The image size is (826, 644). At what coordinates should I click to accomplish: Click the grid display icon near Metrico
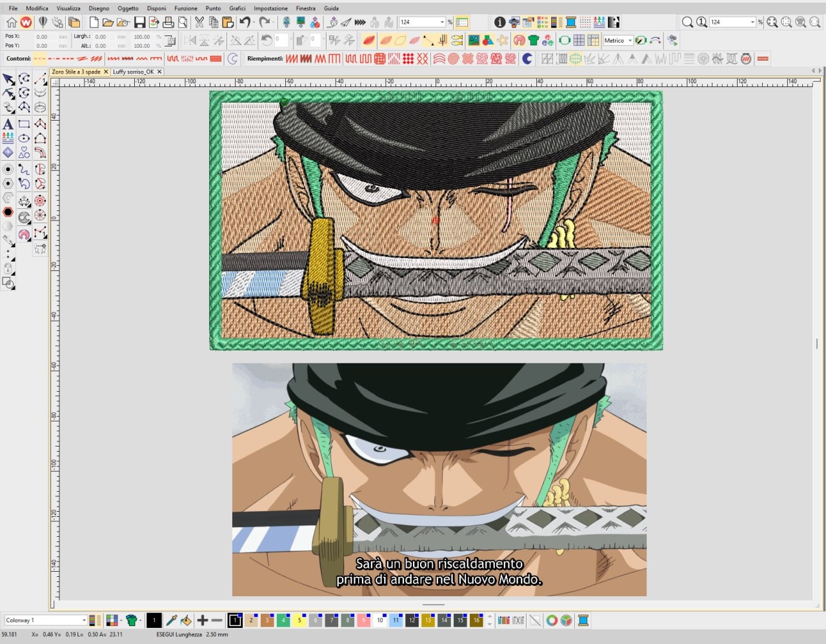tap(579, 41)
